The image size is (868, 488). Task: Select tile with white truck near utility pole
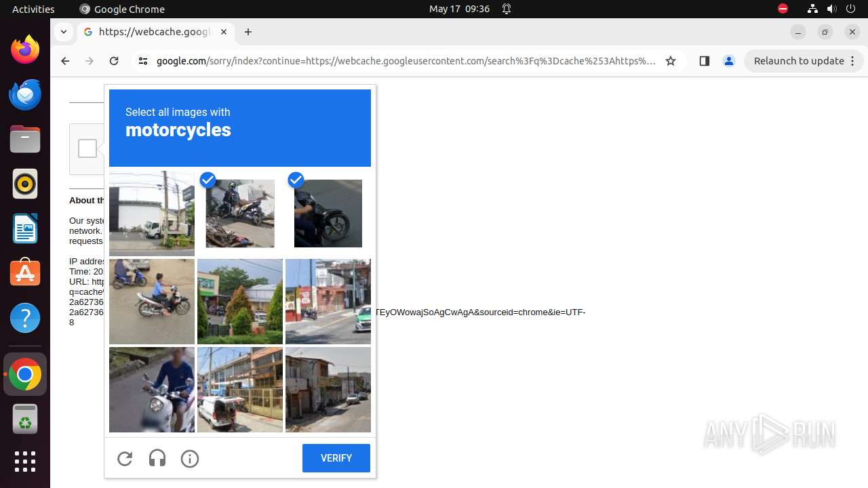[x=152, y=213]
